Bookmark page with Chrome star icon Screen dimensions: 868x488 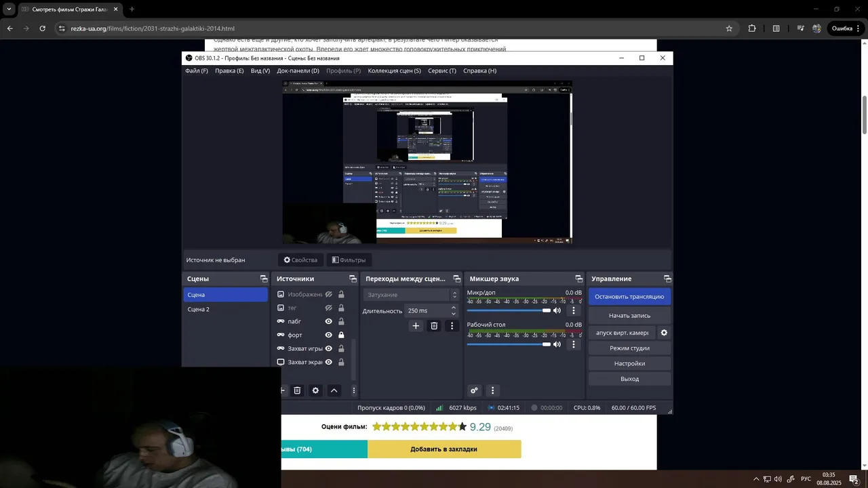coord(729,28)
